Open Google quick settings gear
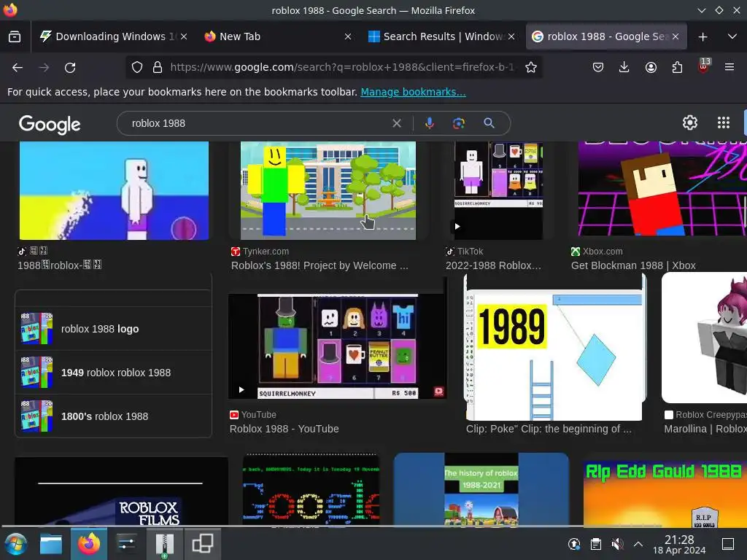 point(690,122)
